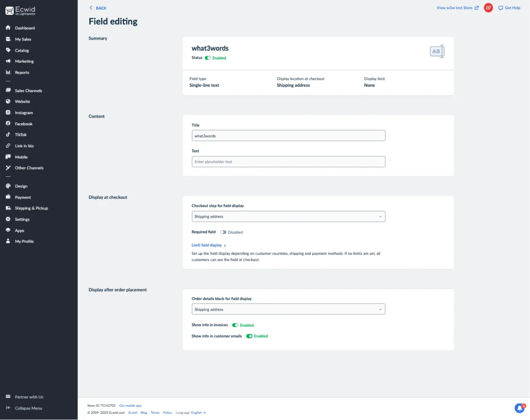Open Shipping & Pickup menu item
This screenshot has height=420, width=530.
coord(31,208)
